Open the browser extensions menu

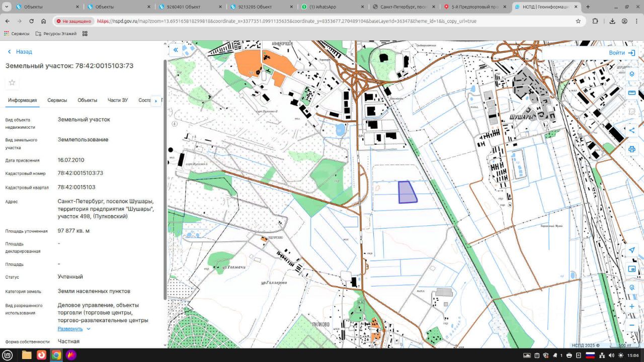pos(595,21)
